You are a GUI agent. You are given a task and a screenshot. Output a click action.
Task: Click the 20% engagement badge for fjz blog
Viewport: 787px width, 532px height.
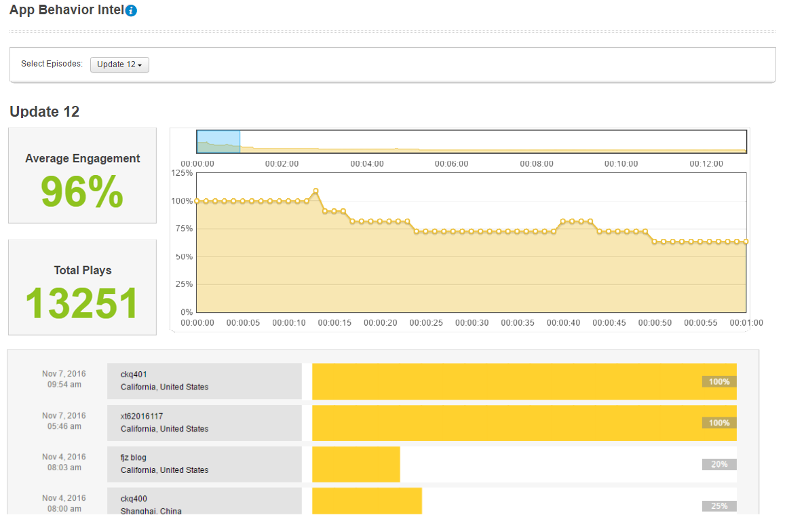(x=718, y=464)
